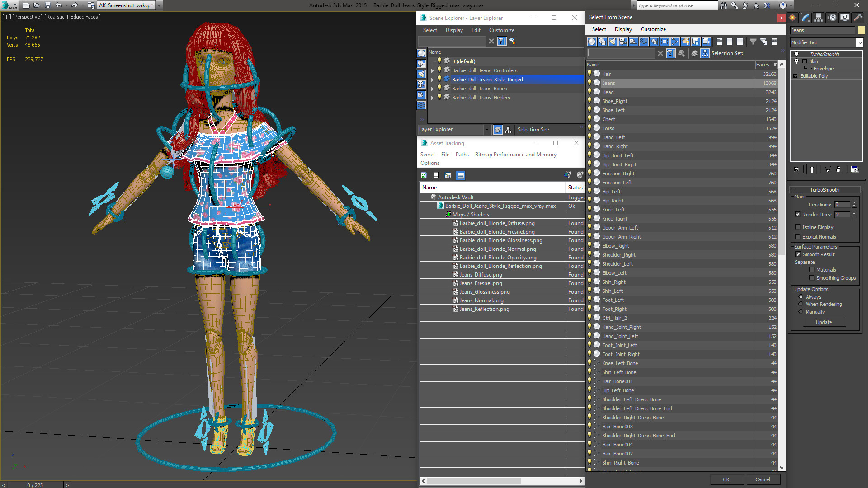Viewport: 868px width, 488px height.
Task: Click the Jeans object color swatch
Action: [861, 30]
